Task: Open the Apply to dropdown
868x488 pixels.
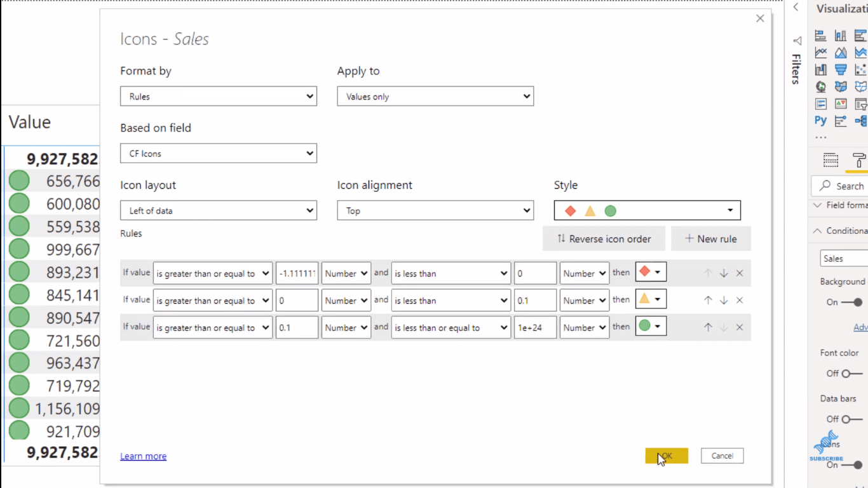Action: pyautogui.click(x=435, y=97)
